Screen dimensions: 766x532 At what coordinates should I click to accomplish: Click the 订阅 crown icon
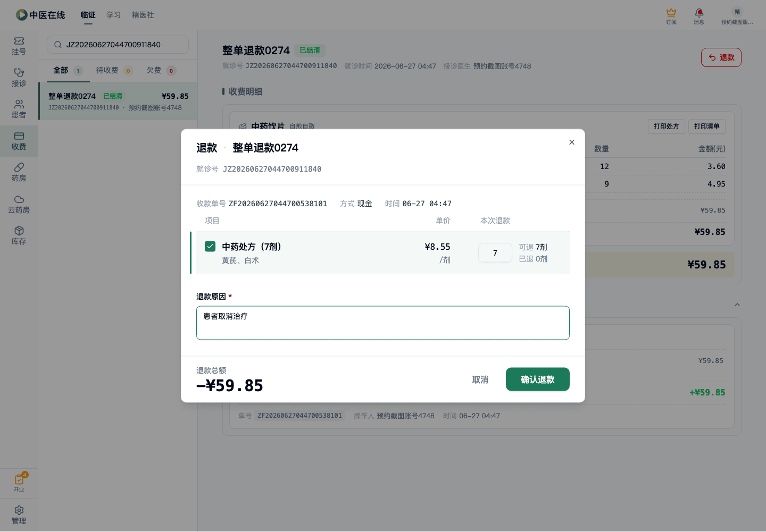(x=671, y=16)
